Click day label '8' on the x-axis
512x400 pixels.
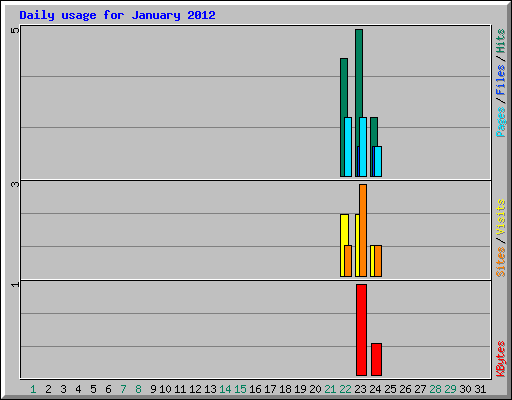pos(138,389)
